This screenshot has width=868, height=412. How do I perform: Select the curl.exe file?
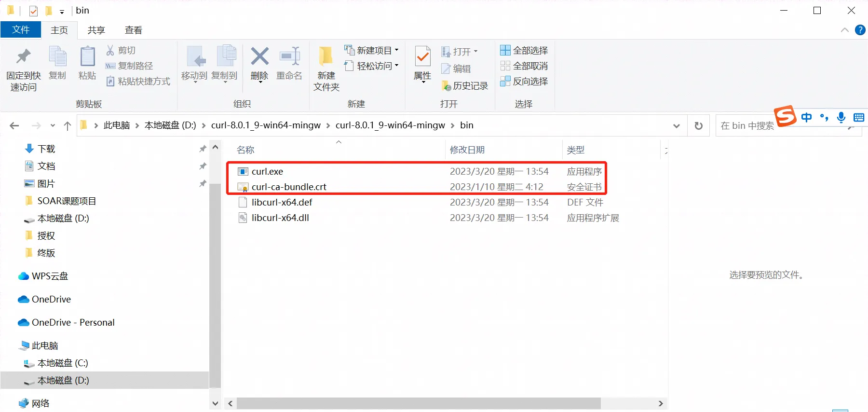tap(267, 172)
